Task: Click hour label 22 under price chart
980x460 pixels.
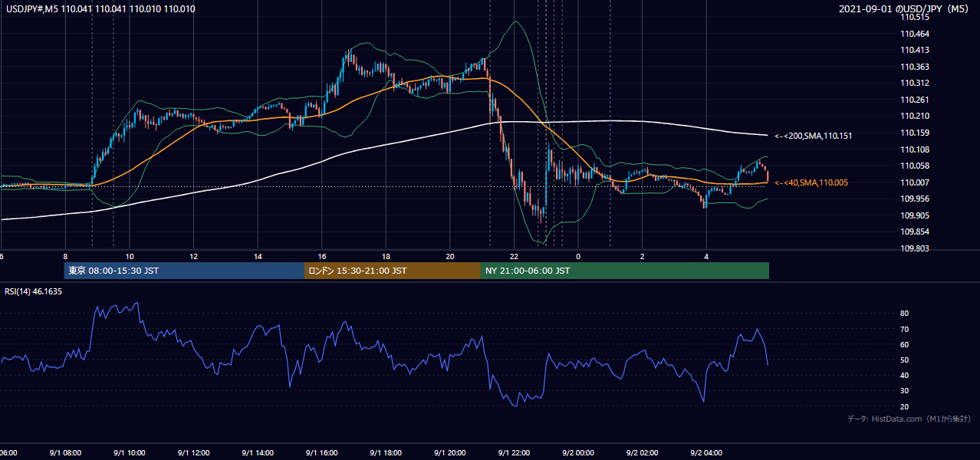Action: pyautogui.click(x=515, y=256)
